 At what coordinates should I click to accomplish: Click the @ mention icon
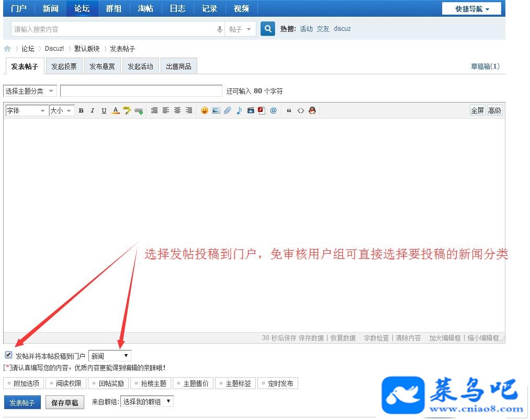pos(274,110)
